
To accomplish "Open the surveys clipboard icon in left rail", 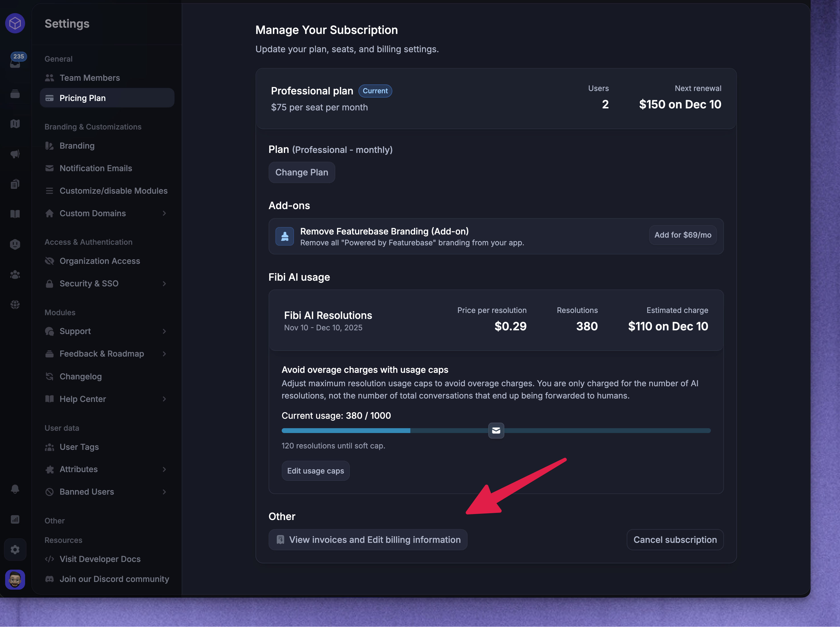I will click(x=15, y=184).
